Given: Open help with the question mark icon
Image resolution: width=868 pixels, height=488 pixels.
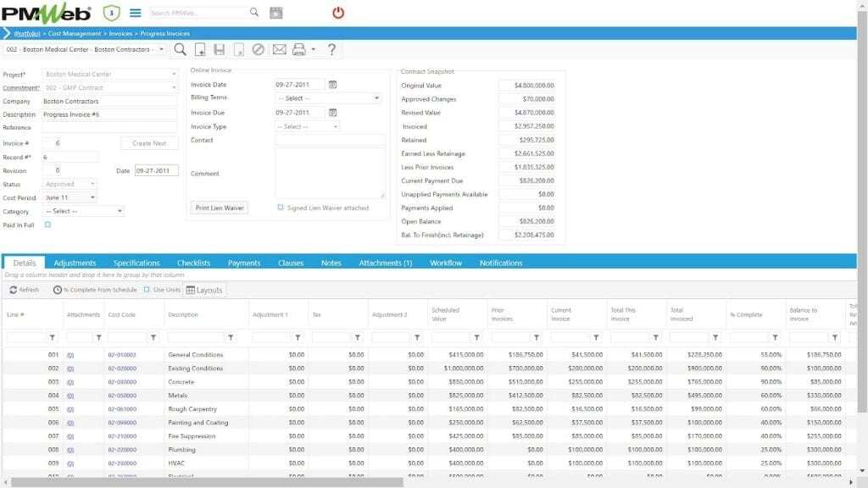Looking at the screenshot, I should (x=331, y=50).
